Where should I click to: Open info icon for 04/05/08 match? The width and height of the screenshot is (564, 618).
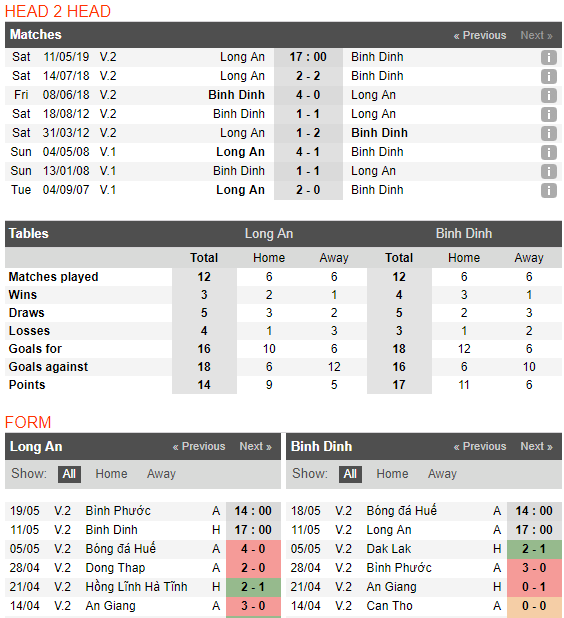pyautogui.click(x=548, y=152)
